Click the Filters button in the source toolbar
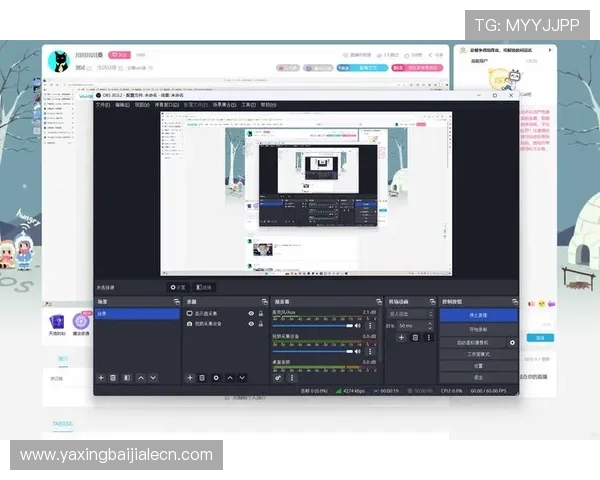This screenshot has height=480, width=600. [204, 287]
